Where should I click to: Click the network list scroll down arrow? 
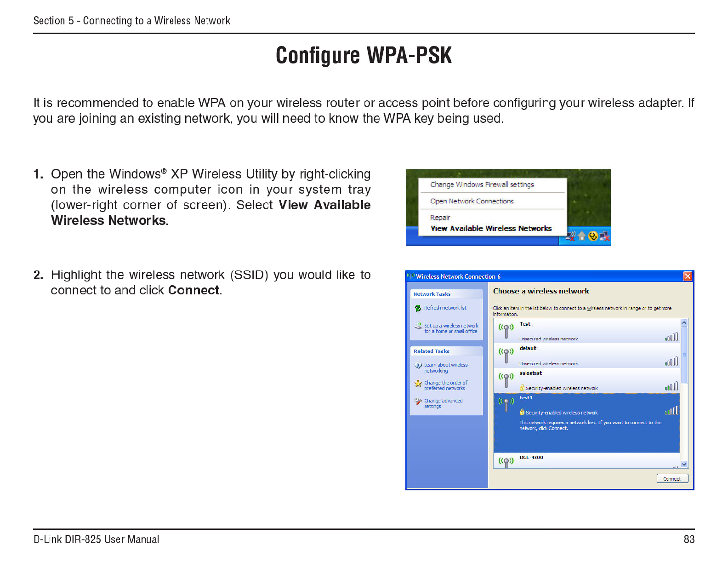pos(684,465)
